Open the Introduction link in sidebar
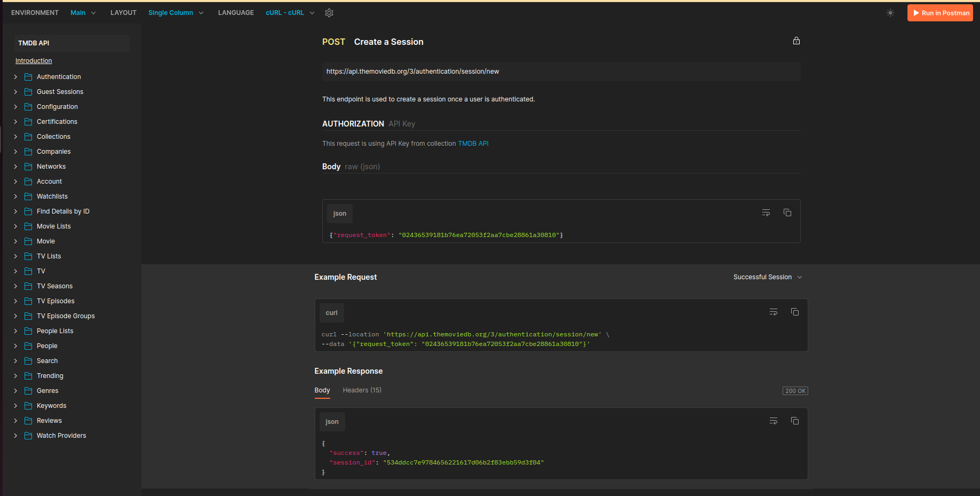980x496 pixels. click(34, 61)
